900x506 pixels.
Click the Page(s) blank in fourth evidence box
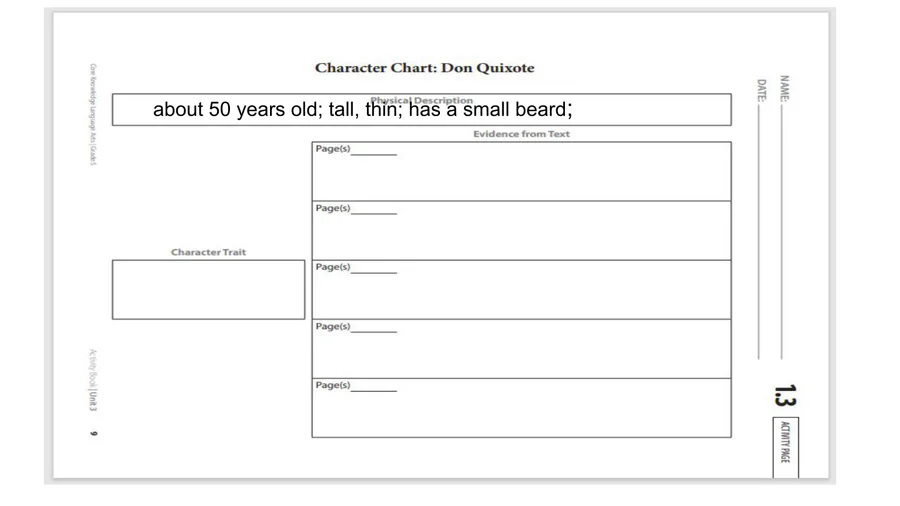(373, 327)
